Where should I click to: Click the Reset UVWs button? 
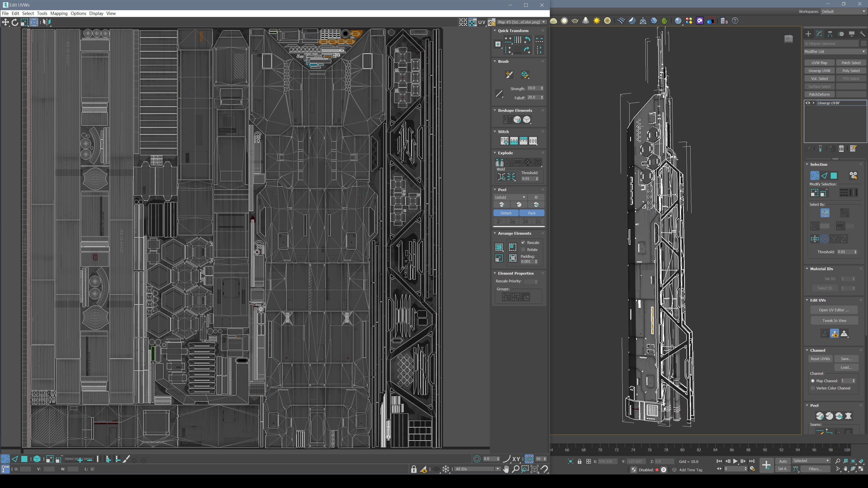(x=820, y=359)
